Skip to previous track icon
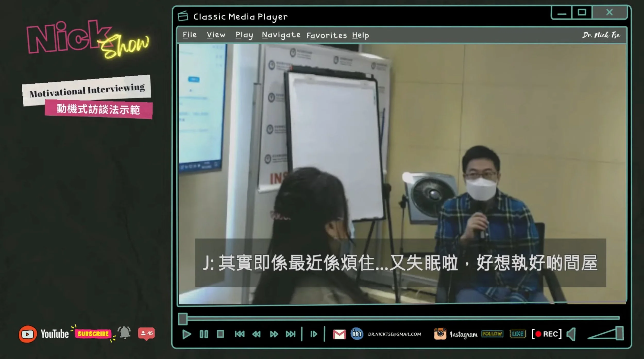Viewport: 644px width, 359px height. pos(240,334)
